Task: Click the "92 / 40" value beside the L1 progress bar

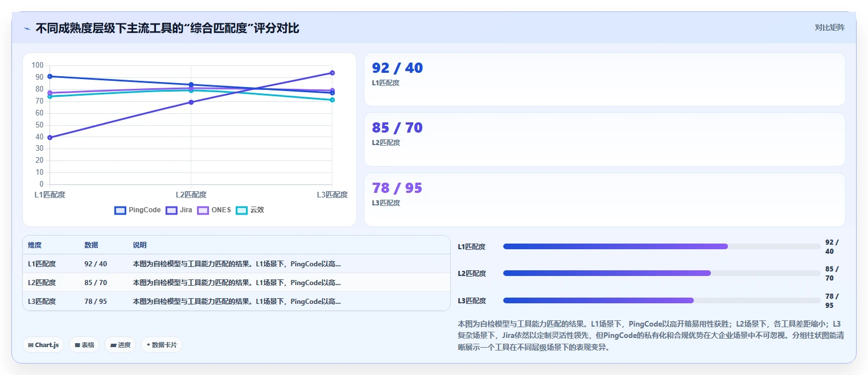Action: [x=832, y=246]
